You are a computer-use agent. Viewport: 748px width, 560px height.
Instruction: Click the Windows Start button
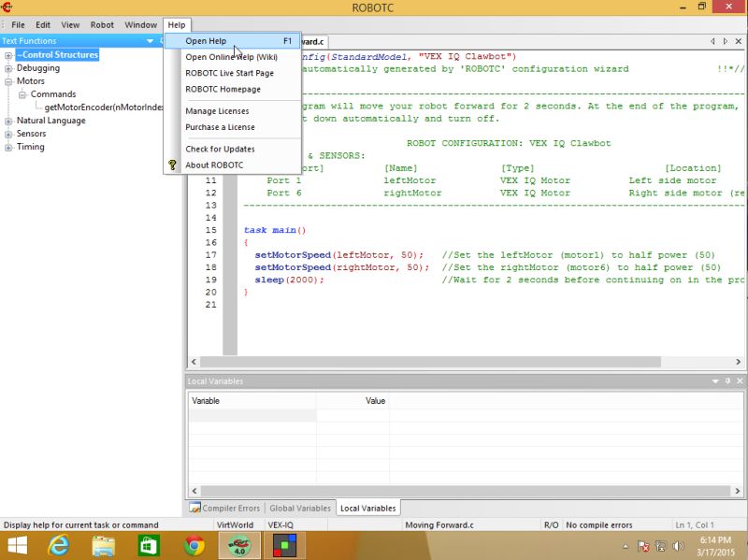pyautogui.click(x=17, y=544)
